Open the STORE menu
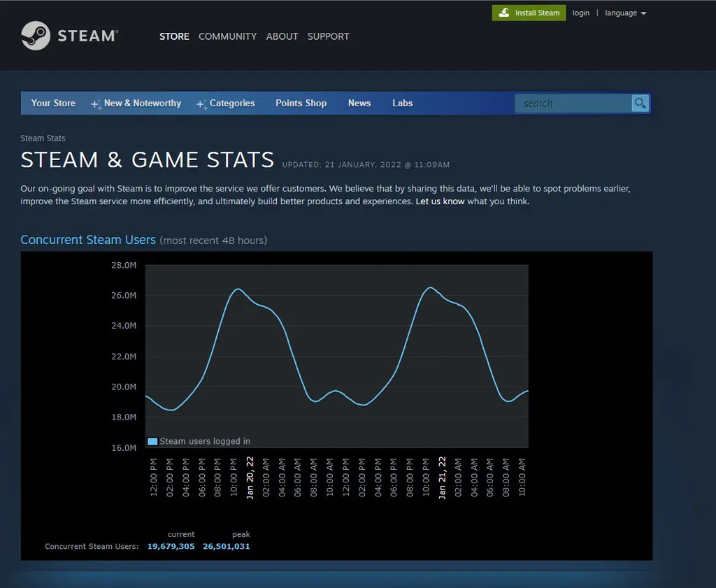 [174, 36]
